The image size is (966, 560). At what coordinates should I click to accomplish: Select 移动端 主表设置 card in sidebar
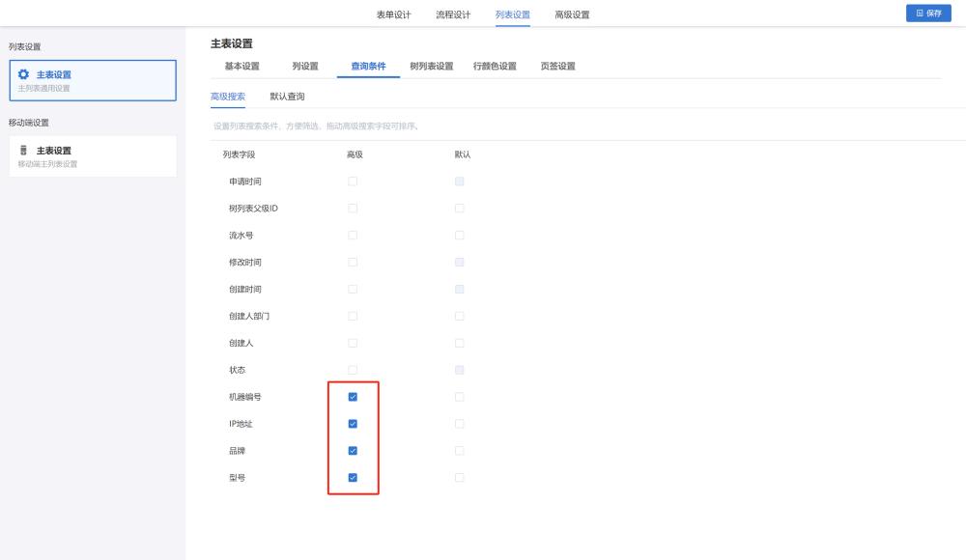click(x=93, y=156)
